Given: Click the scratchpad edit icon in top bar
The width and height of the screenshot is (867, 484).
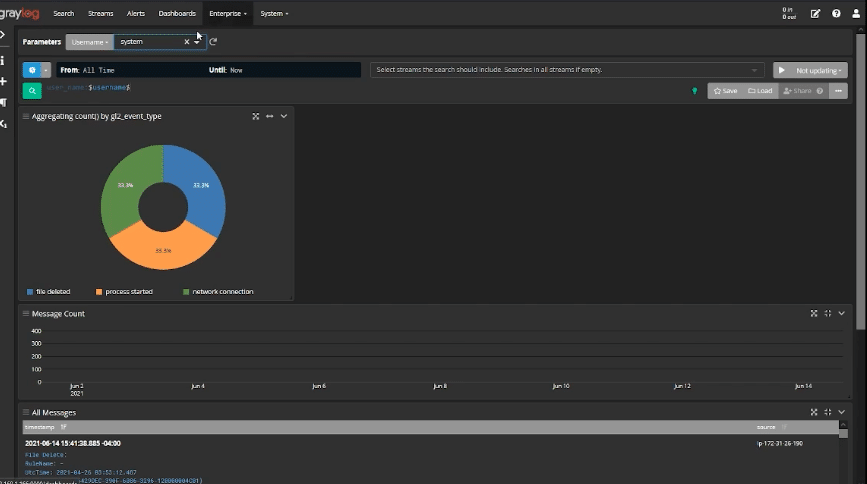Looking at the screenshot, I should click(x=816, y=14).
